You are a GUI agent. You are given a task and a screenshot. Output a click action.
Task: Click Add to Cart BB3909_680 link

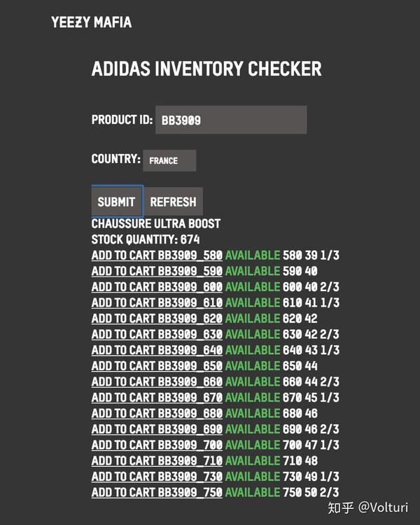(x=157, y=413)
